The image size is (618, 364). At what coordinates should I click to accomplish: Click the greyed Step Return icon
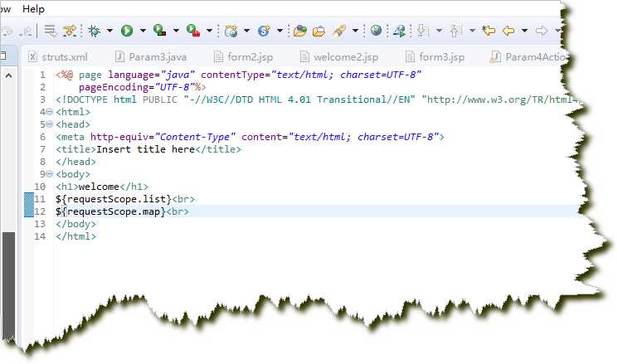(x=26, y=31)
